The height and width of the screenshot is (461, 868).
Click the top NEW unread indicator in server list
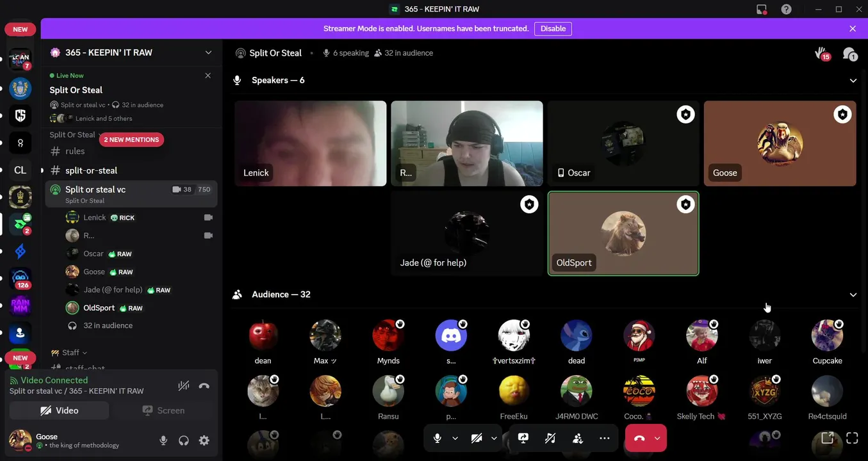20,29
